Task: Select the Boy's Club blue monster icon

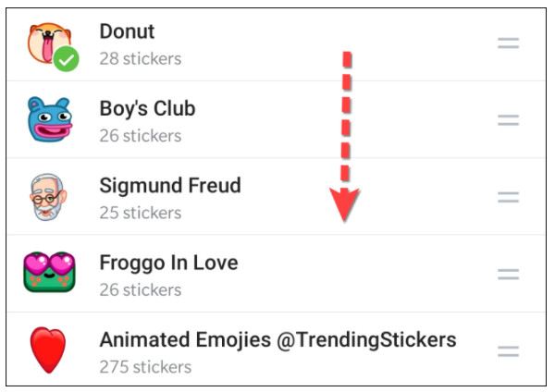Action: pyautogui.click(x=48, y=119)
